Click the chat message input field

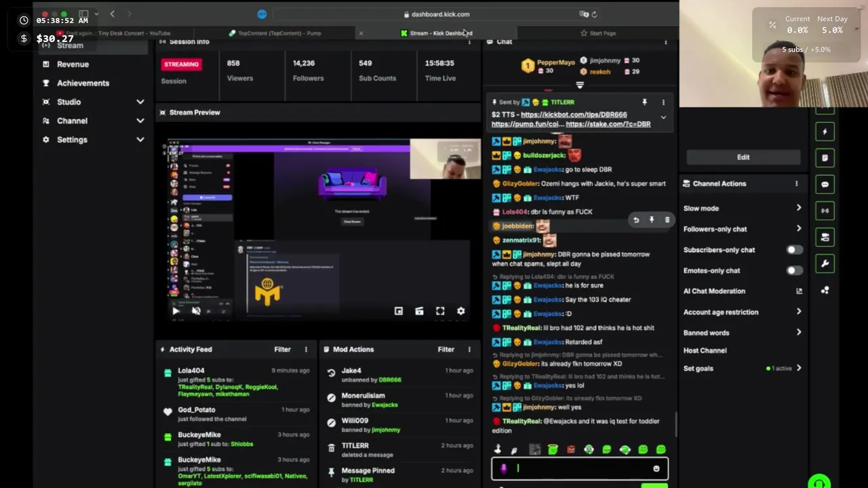580,468
